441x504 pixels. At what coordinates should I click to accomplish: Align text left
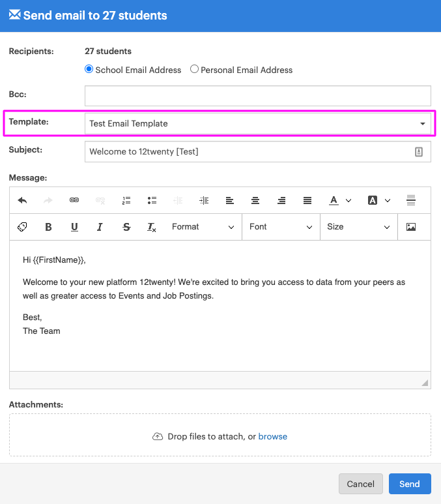point(230,201)
